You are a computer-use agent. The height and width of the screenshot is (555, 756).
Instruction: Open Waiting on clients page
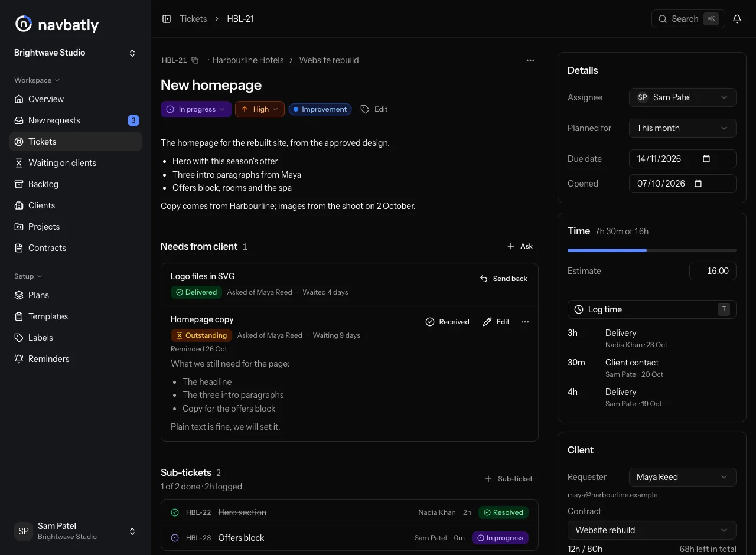[x=76, y=163]
